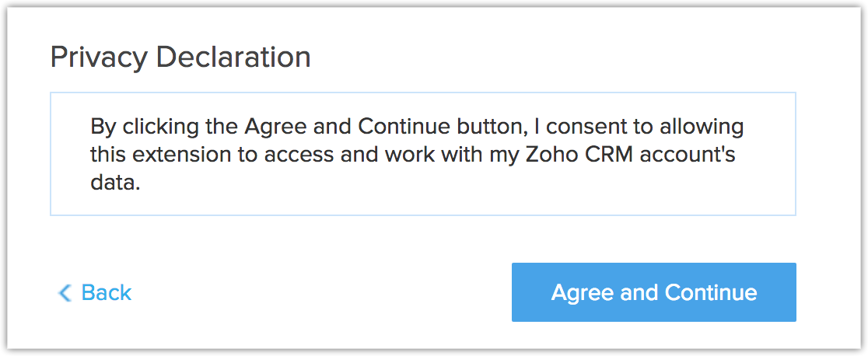Viewport: 868px width, 356px height.
Task: Go back using the Back link
Action: 95,292
